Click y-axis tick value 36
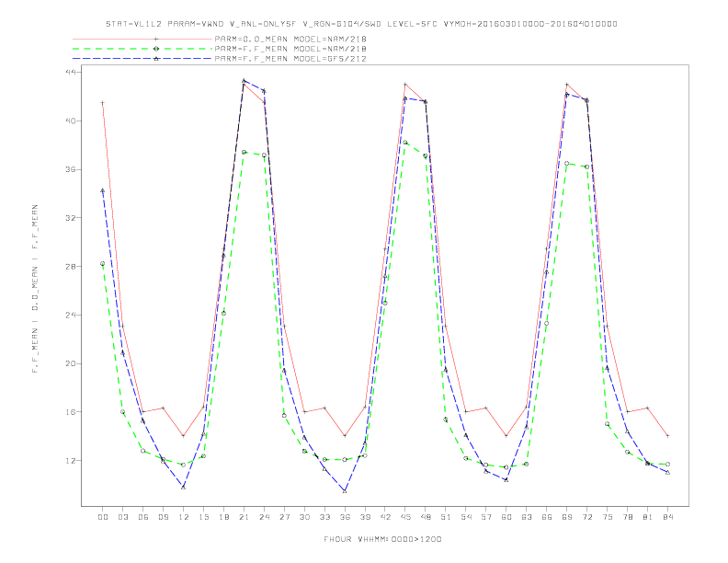Image resolution: width=728 pixels, height=563 pixels. click(x=72, y=169)
